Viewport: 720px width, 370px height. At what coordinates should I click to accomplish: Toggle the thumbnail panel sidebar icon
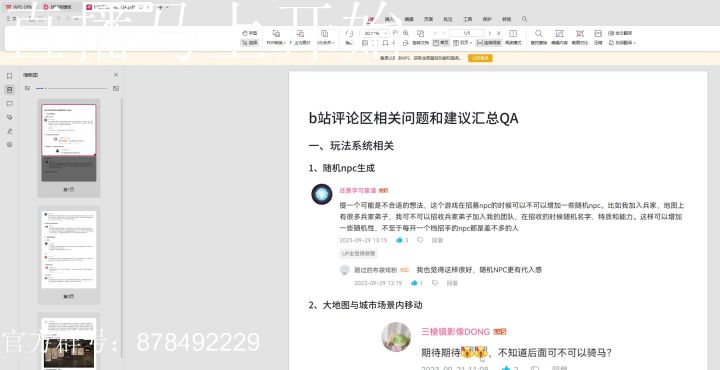(9, 90)
